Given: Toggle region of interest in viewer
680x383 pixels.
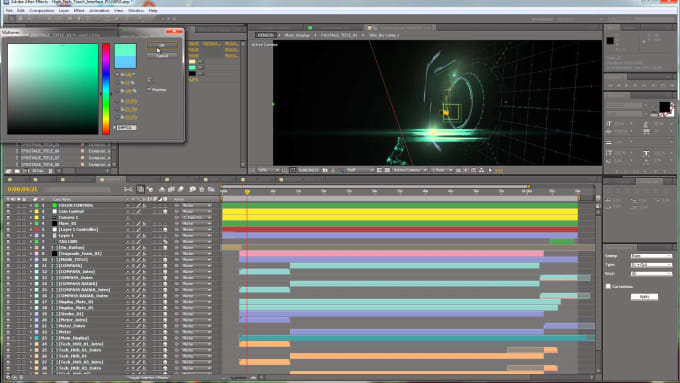Looking at the screenshot, I should (379, 170).
